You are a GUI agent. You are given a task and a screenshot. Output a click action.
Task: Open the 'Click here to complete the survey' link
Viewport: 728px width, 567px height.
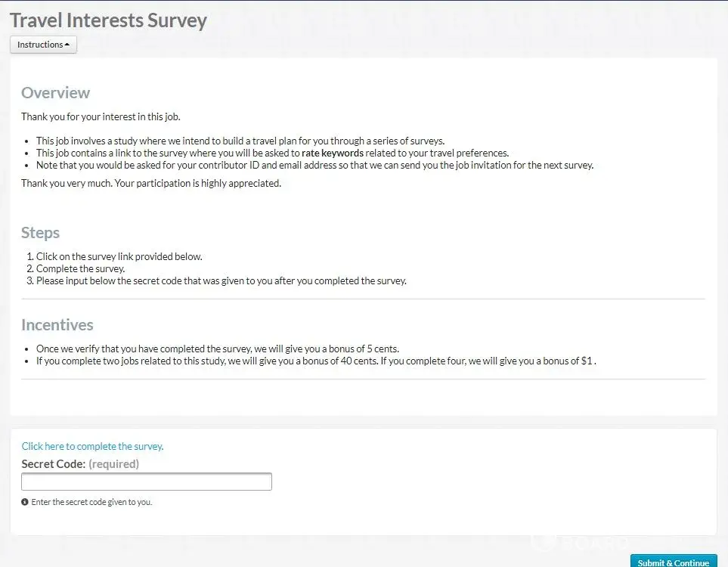(x=92, y=446)
